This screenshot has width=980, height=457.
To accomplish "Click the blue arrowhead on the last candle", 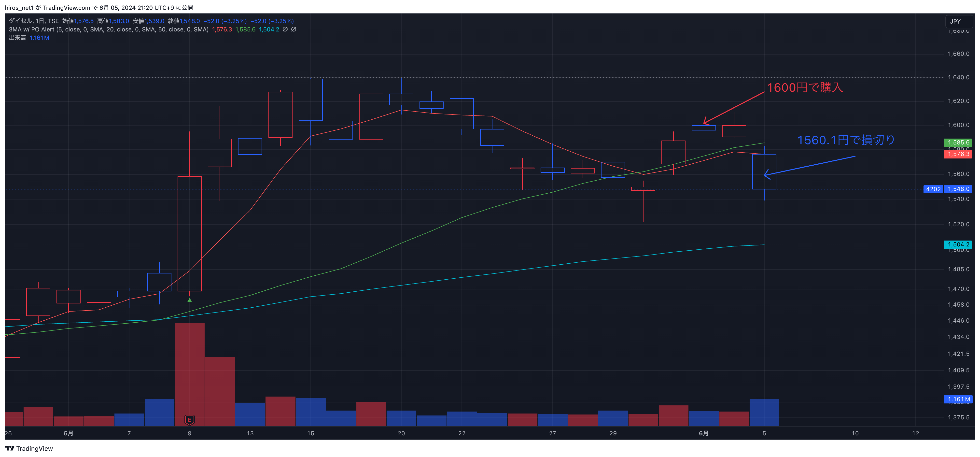I will pyautogui.click(x=766, y=175).
